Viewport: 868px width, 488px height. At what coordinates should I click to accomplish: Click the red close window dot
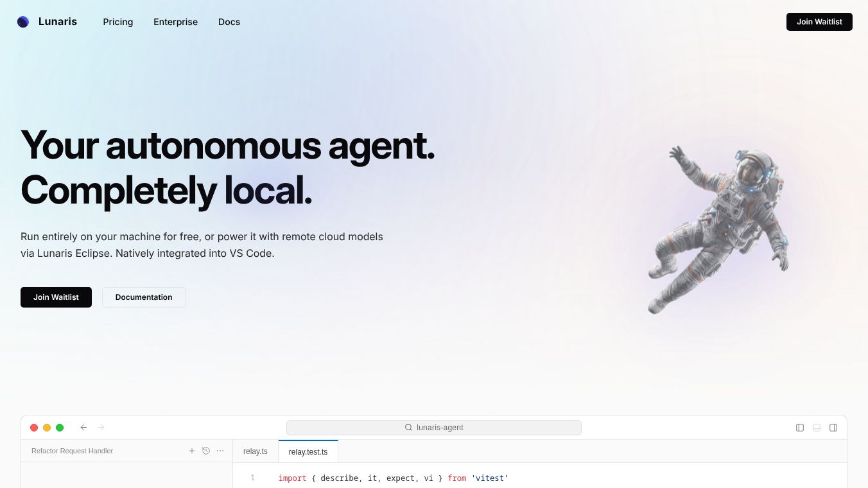point(34,428)
